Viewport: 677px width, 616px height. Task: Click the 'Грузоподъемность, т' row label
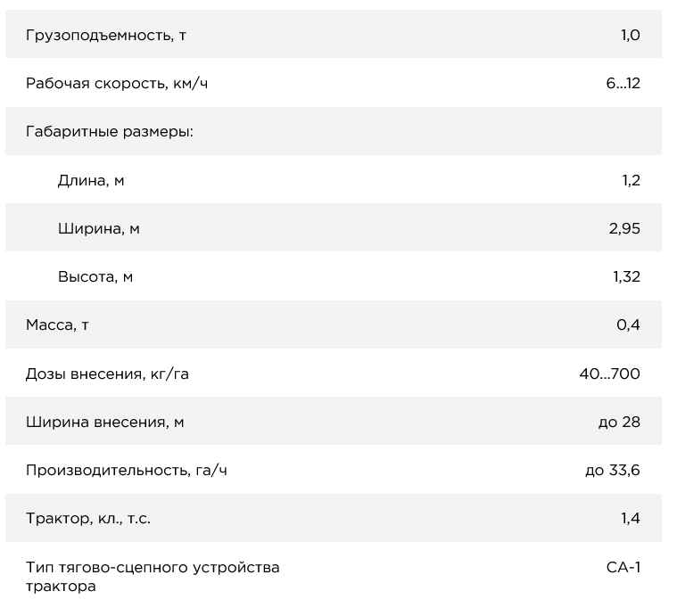point(106,36)
